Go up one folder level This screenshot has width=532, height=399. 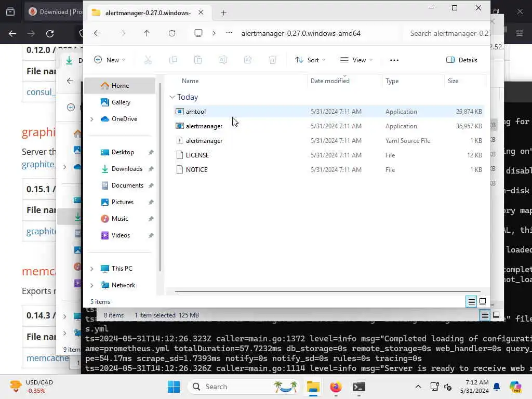point(147,33)
